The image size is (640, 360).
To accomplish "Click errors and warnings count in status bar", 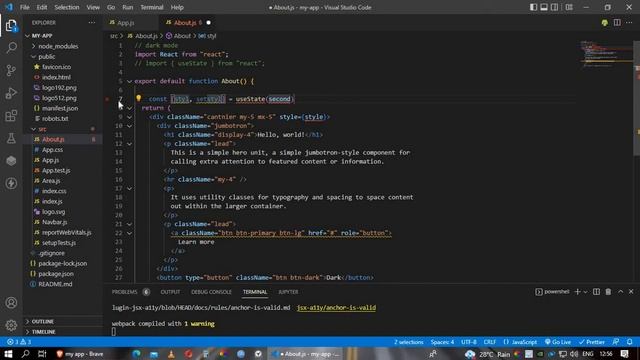I will click(19, 342).
